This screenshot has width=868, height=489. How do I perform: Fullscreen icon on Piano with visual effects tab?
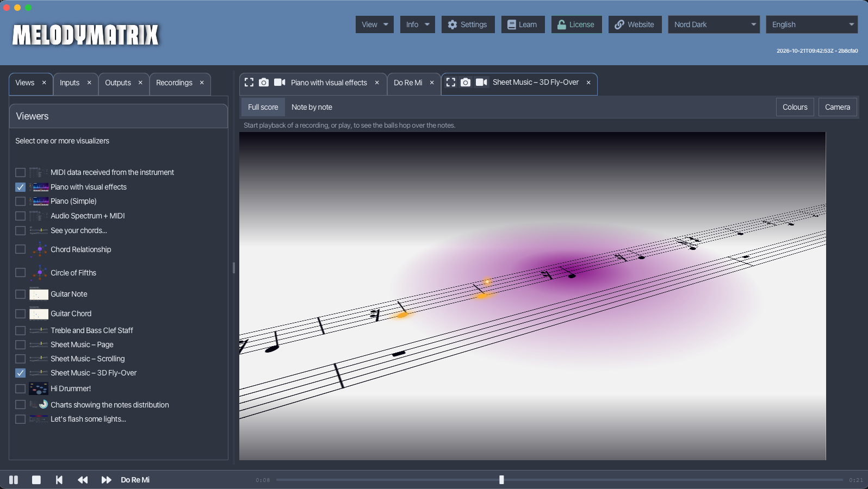click(249, 82)
